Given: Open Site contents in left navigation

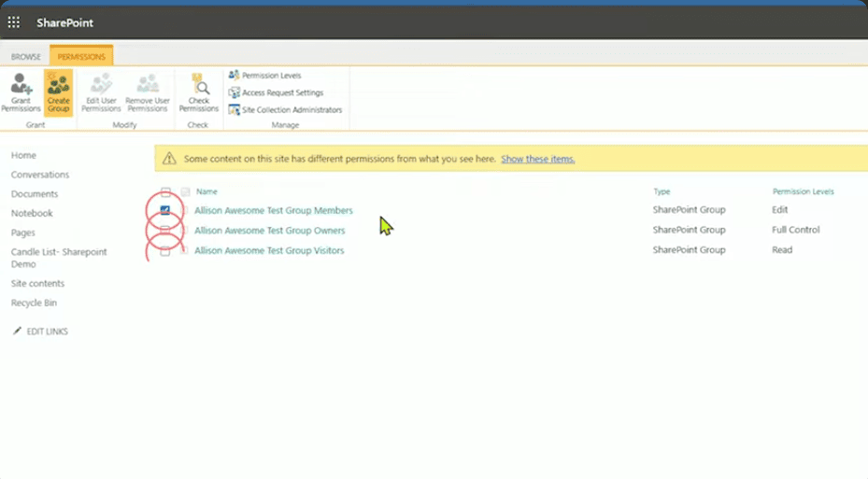Looking at the screenshot, I should coord(37,283).
